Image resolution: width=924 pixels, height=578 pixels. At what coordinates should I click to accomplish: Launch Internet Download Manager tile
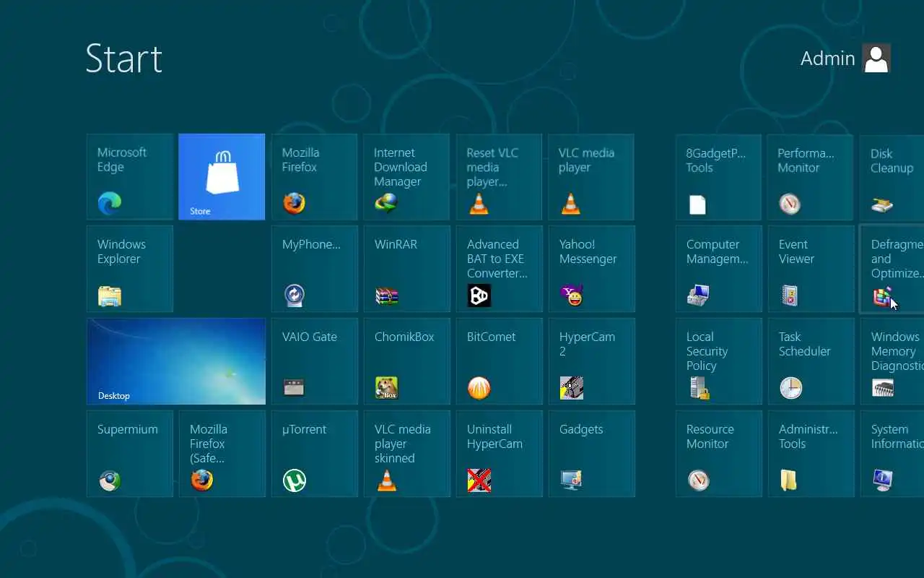point(406,177)
